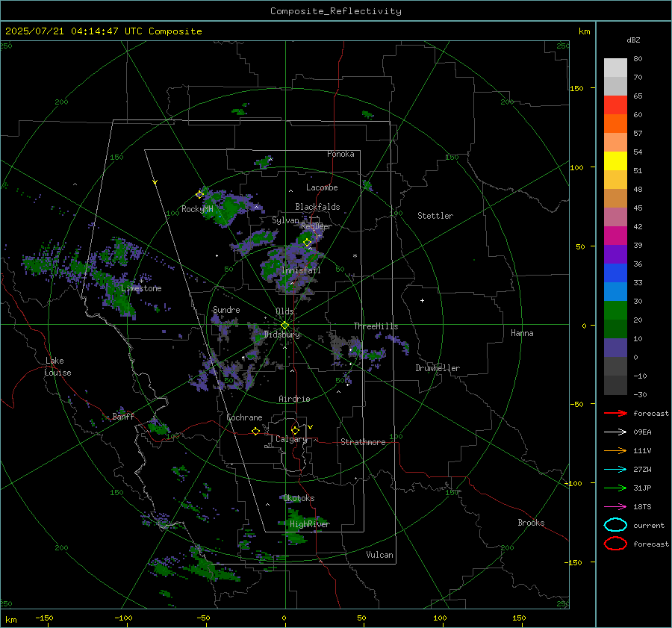Click the magenta 18TS arrow legend icon

[x=615, y=507]
